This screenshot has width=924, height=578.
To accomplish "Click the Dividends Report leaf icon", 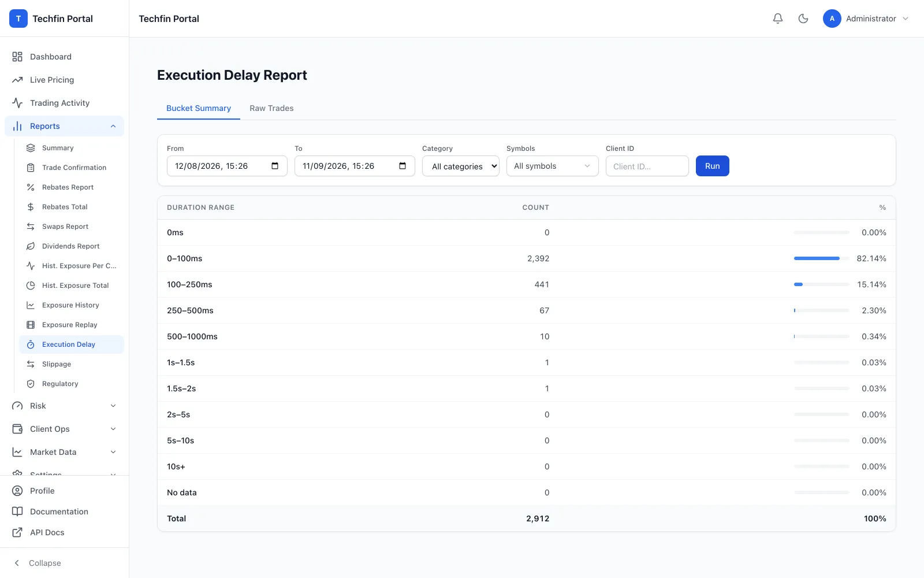I will point(31,246).
